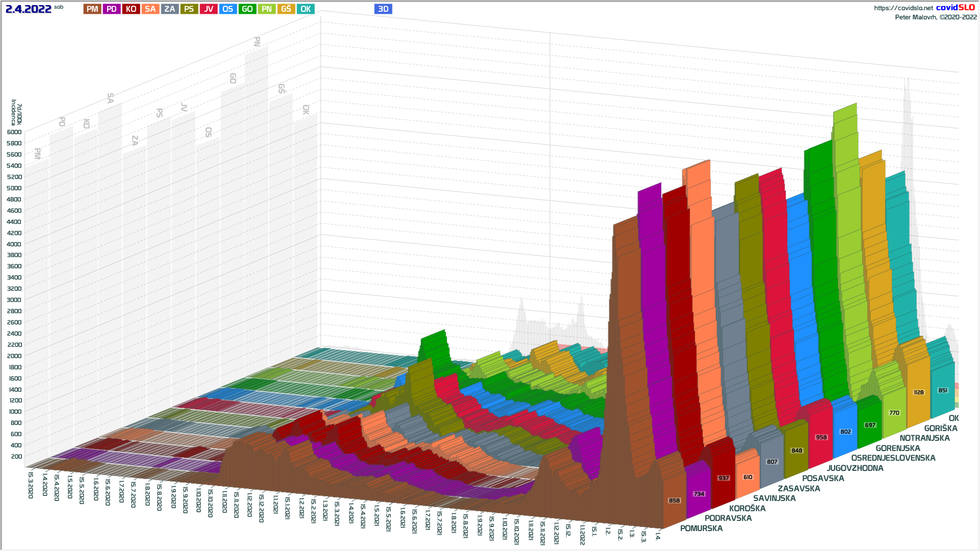The height and width of the screenshot is (551, 980).
Task: Click the OSREDNJESLOVENSKA region label
Action: click(893, 458)
